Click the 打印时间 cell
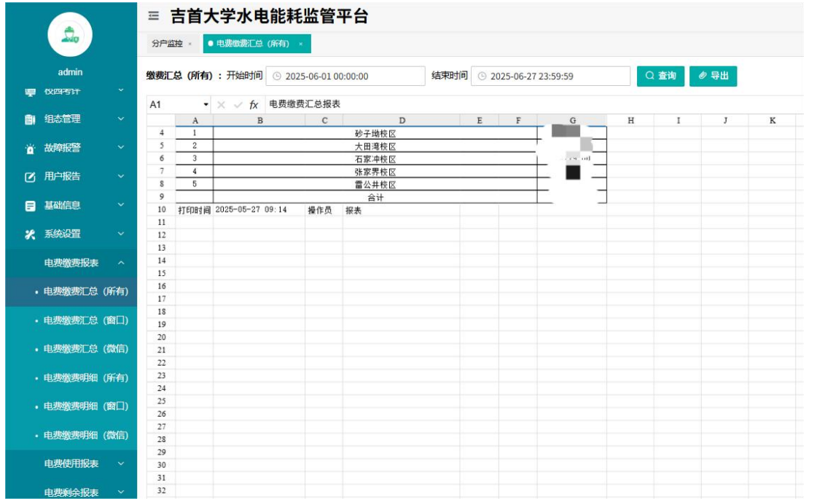 (195, 210)
